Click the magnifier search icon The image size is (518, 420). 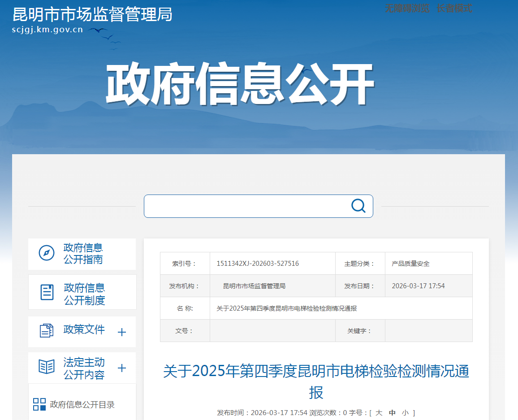pos(358,206)
